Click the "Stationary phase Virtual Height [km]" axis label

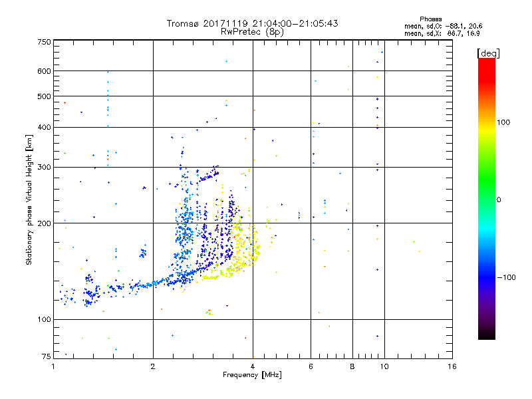[x=29, y=200]
